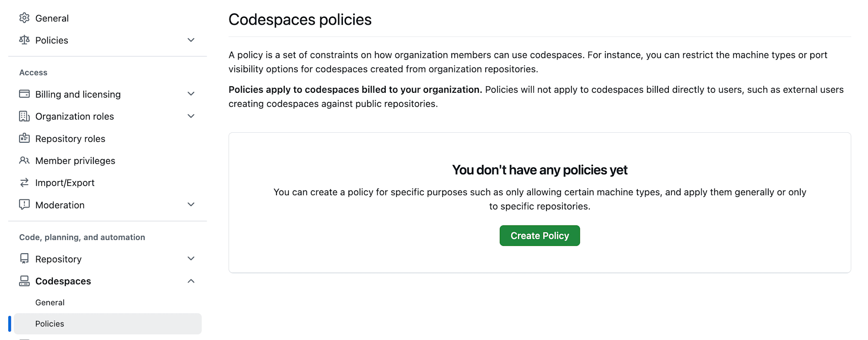Go to Repository roles

[108, 139]
